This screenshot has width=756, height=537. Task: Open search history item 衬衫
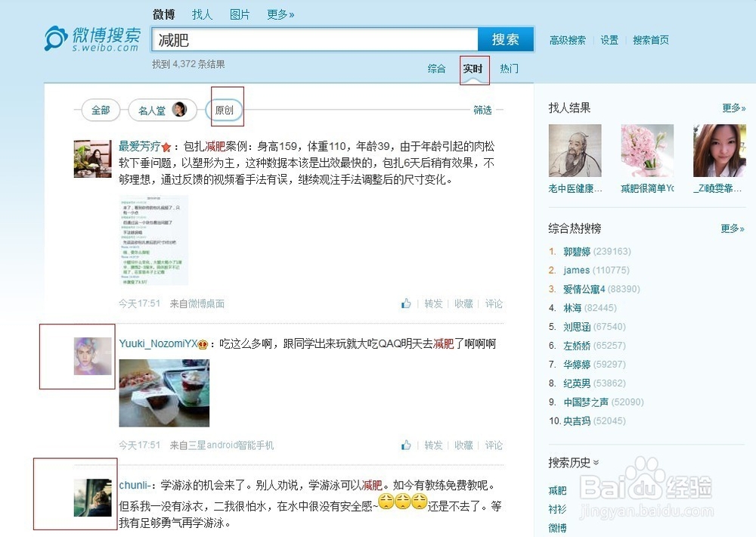tap(557, 509)
